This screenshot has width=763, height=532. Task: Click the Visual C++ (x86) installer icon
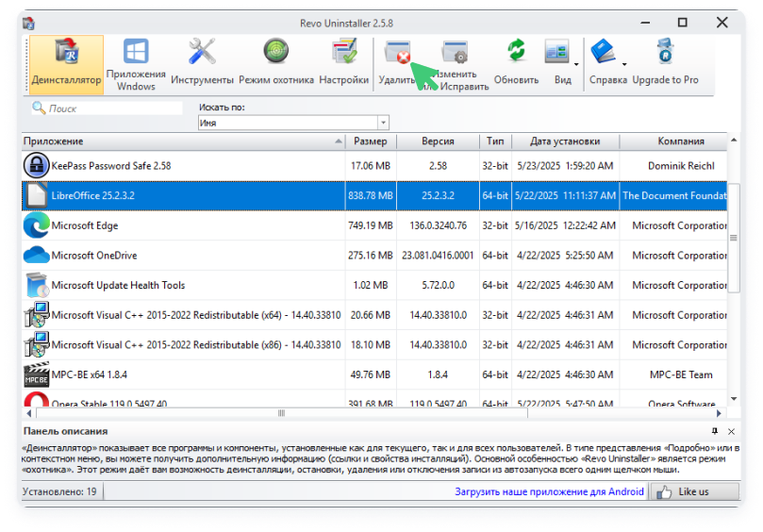(x=37, y=344)
